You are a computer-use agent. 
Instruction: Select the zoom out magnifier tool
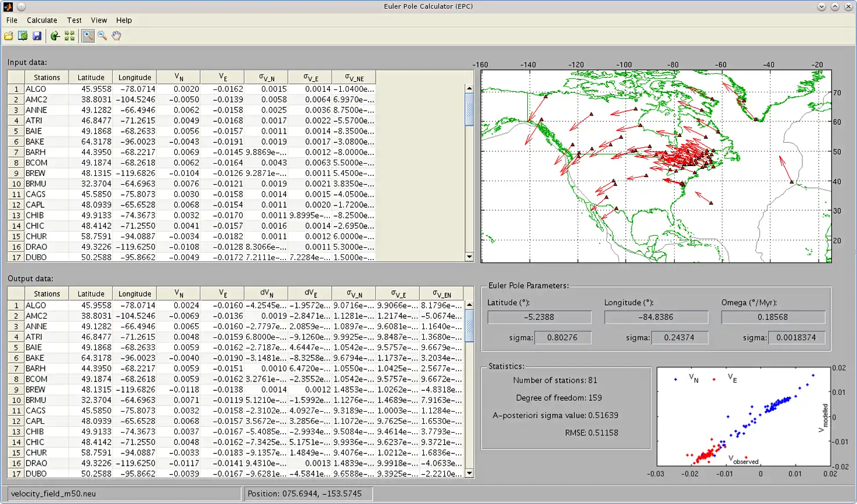(x=102, y=36)
